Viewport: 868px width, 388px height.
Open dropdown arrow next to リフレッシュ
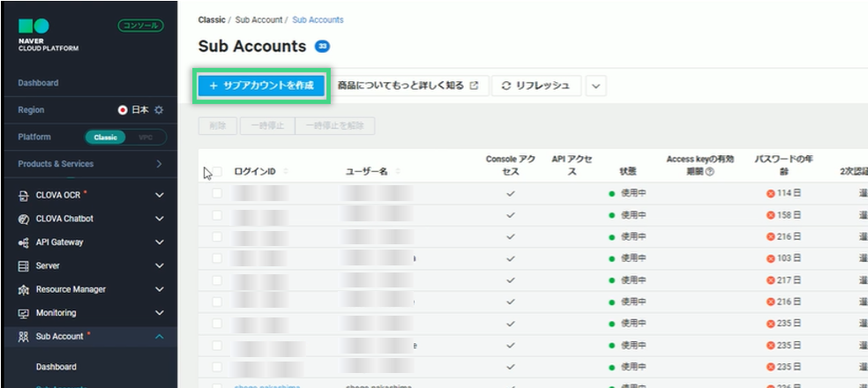point(597,86)
